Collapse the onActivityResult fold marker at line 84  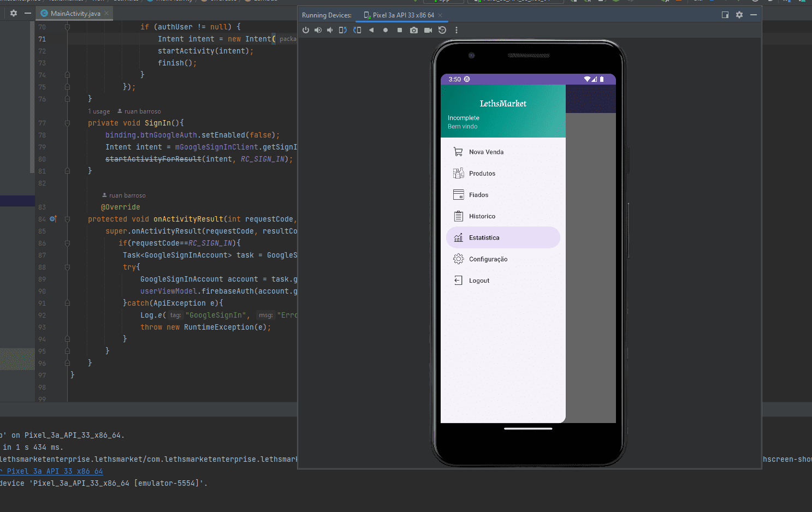point(67,219)
